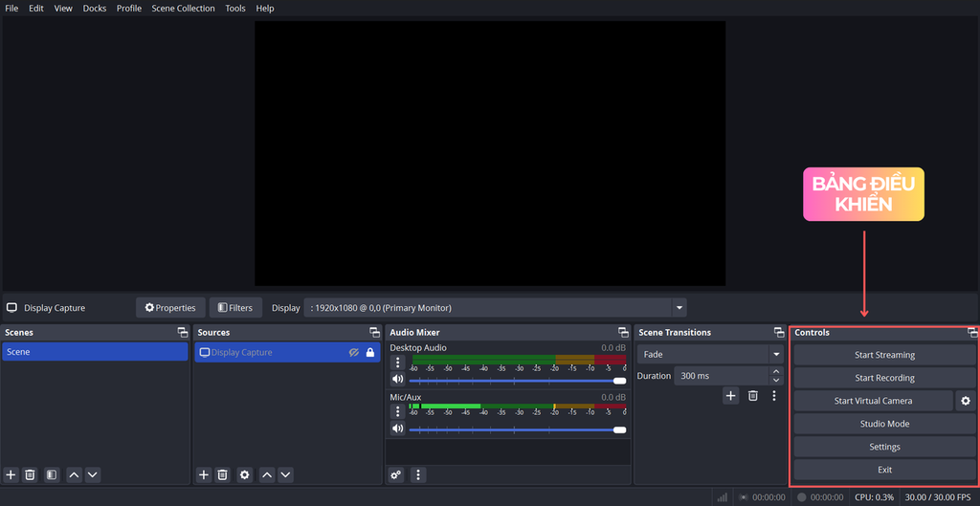The height and width of the screenshot is (506, 980).
Task: Move source down in Sources panel
Action: click(285, 474)
